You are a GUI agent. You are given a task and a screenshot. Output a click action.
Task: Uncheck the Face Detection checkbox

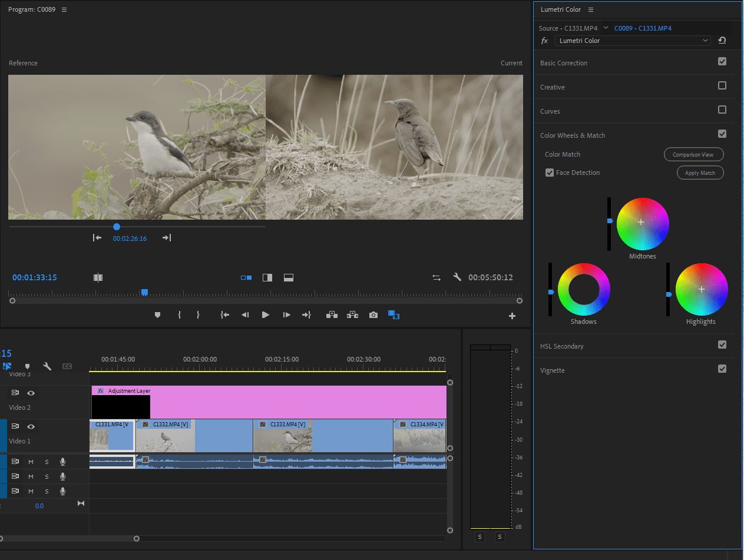550,173
